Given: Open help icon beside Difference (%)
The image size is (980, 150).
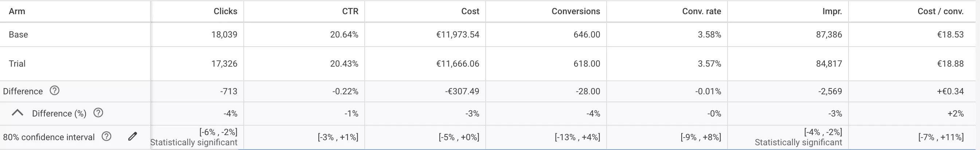Looking at the screenshot, I should point(98,113).
